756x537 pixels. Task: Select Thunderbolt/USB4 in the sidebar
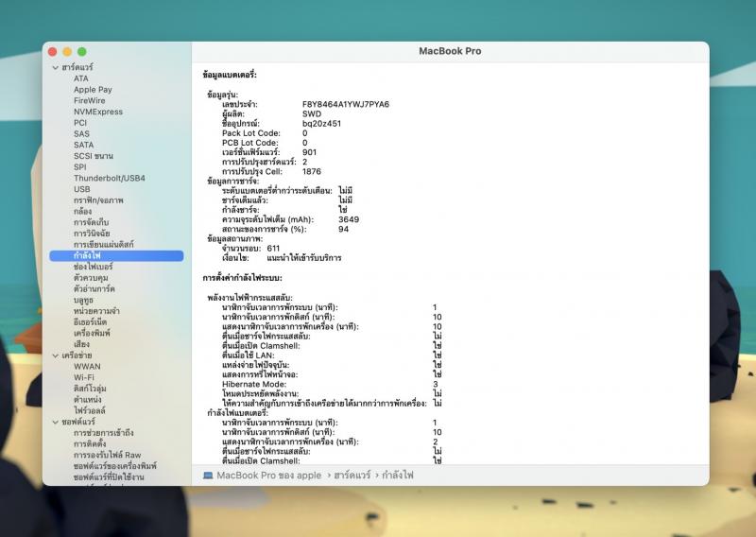pyautogui.click(x=109, y=178)
